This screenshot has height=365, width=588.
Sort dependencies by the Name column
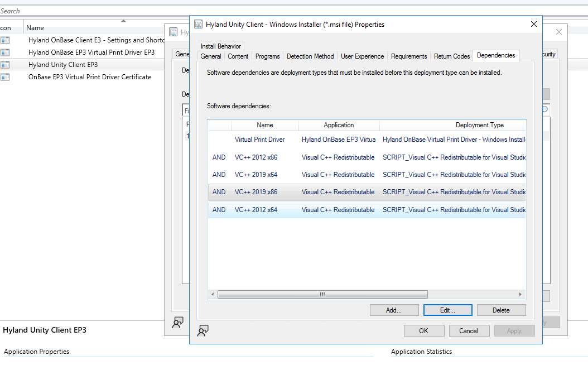point(265,125)
